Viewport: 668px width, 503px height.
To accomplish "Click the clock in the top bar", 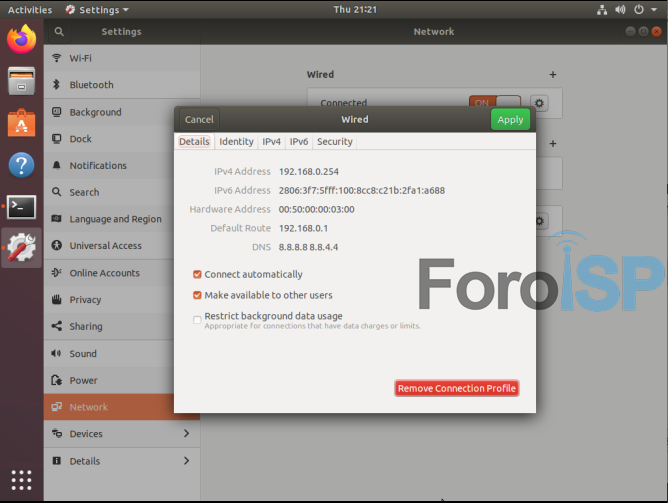I will coord(353,9).
